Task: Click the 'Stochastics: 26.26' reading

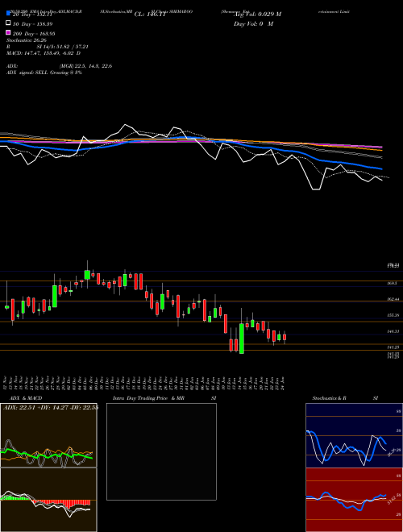Action: pyautogui.click(x=27, y=40)
